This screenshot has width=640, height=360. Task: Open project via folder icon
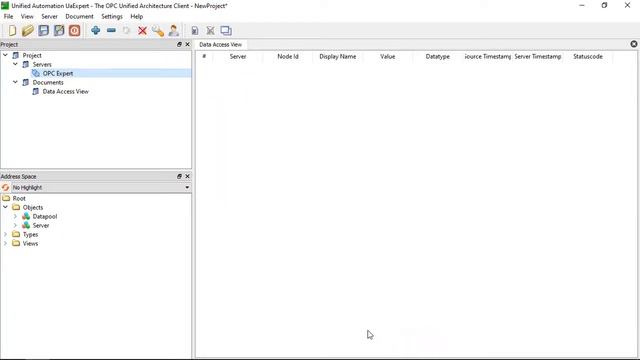point(27,31)
